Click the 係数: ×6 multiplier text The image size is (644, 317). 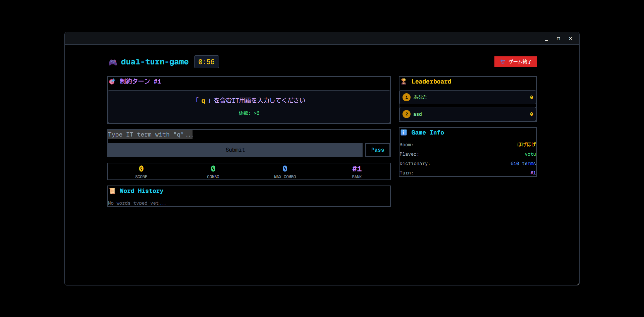249,113
